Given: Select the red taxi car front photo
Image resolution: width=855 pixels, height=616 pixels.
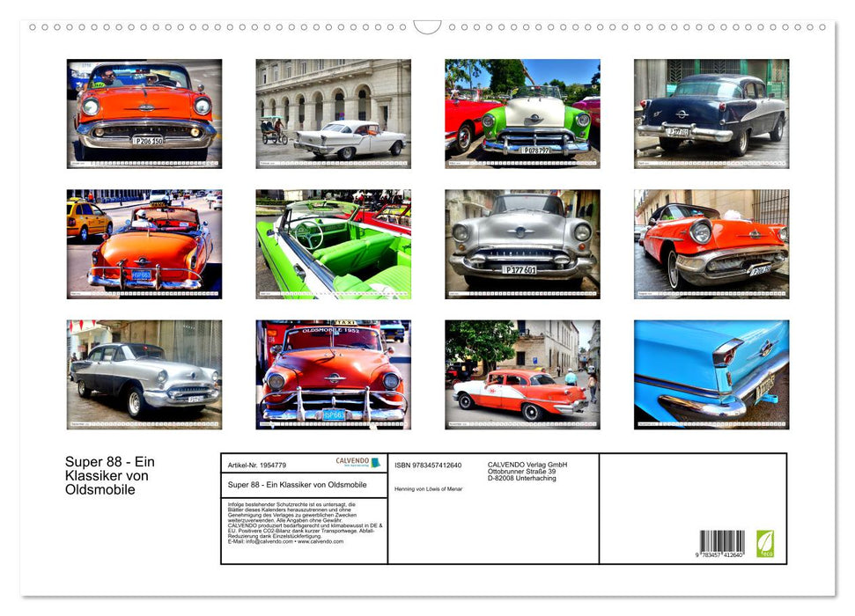Looking at the screenshot, I should click(x=333, y=374).
